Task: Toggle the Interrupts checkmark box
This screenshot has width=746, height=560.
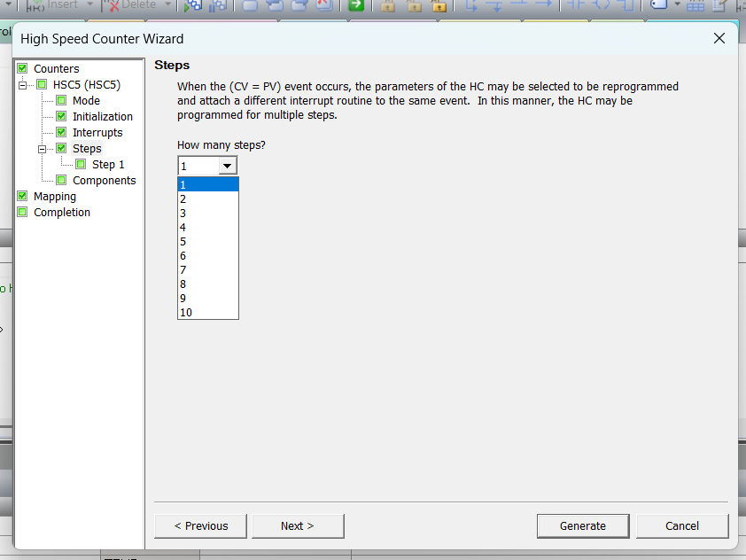Action: pyautogui.click(x=61, y=133)
